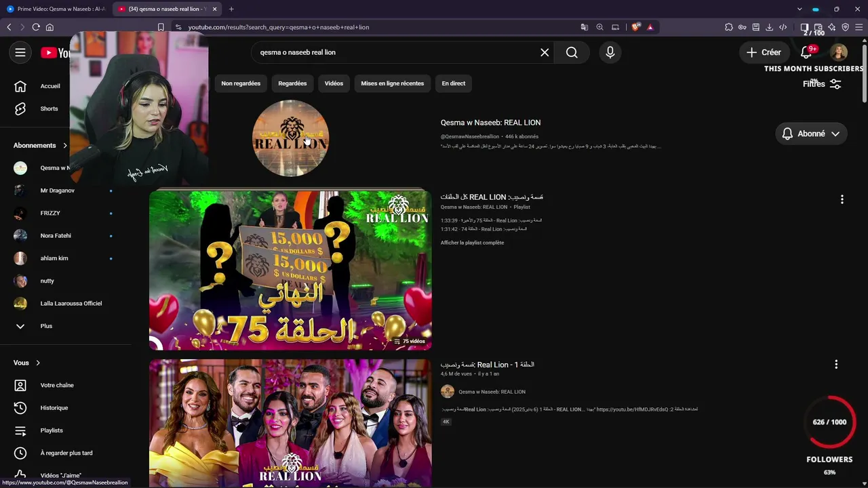This screenshot has width=868, height=488.
Task: Open the Brave Wallet icon
Action: tap(818, 27)
